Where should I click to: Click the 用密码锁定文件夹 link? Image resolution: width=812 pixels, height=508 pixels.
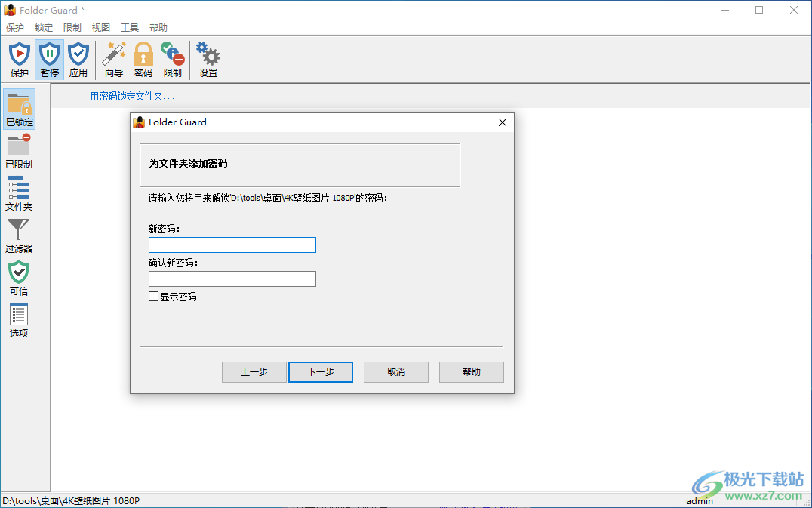[133, 96]
